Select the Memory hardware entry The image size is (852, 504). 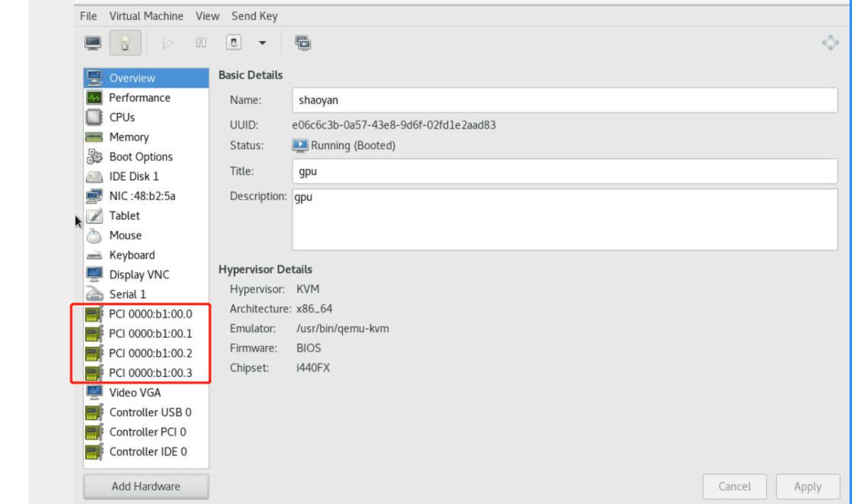point(129,137)
